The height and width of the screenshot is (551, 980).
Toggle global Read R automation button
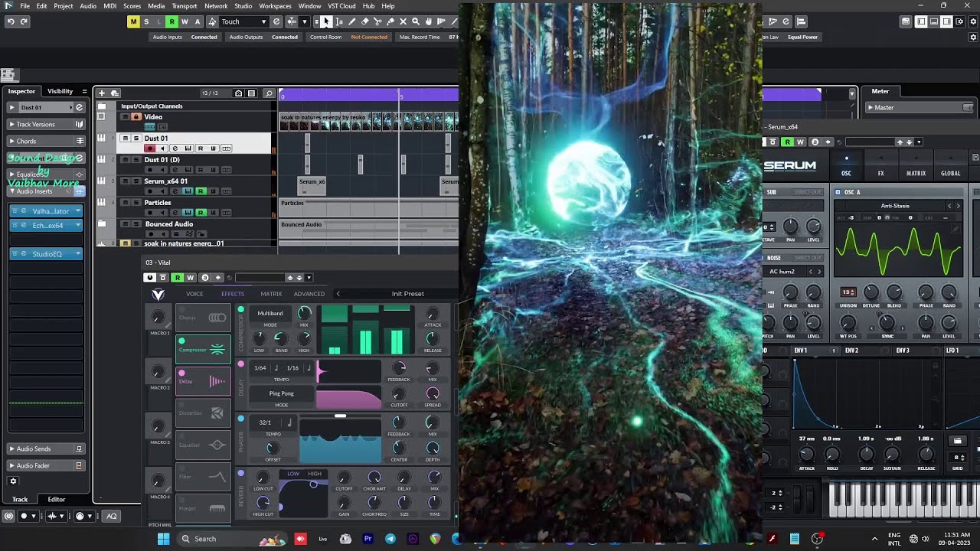(x=171, y=21)
